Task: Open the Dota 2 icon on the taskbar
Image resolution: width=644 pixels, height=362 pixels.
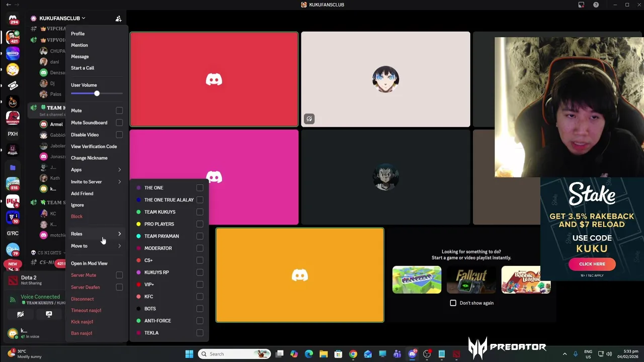Action: pos(456,354)
